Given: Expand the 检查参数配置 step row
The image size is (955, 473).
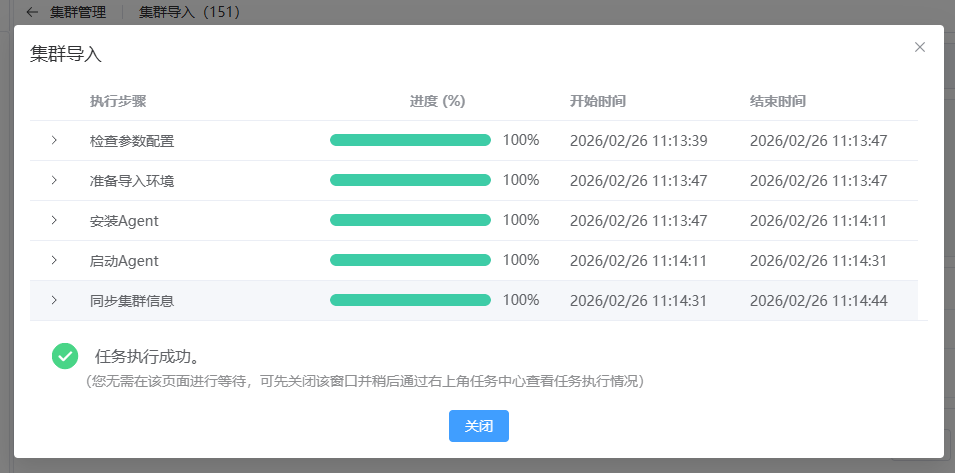Looking at the screenshot, I should click(54, 140).
